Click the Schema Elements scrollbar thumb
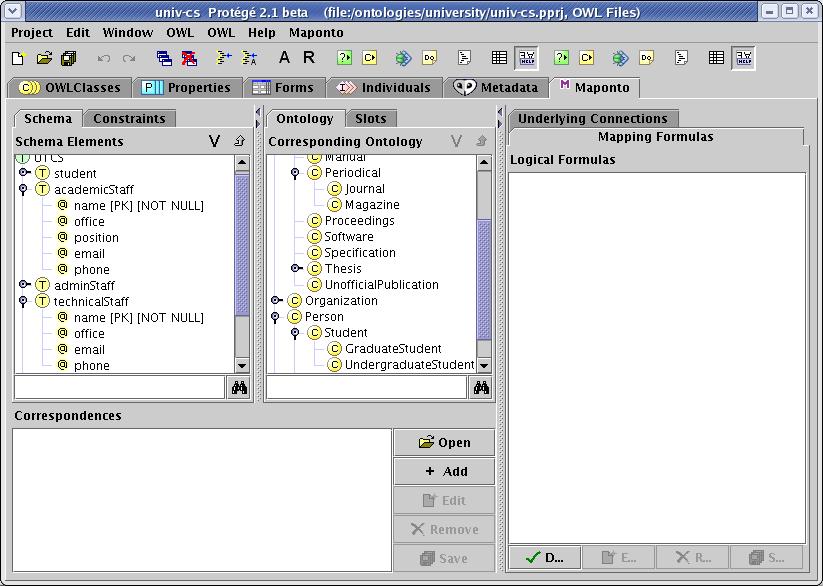The image size is (823, 586). pos(241,245)
